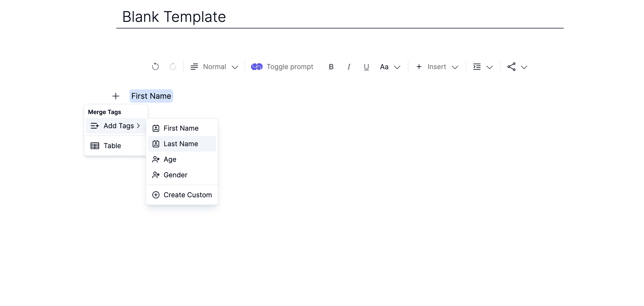
Task: Click the share icon in toolbar
Action: [511, 67]
